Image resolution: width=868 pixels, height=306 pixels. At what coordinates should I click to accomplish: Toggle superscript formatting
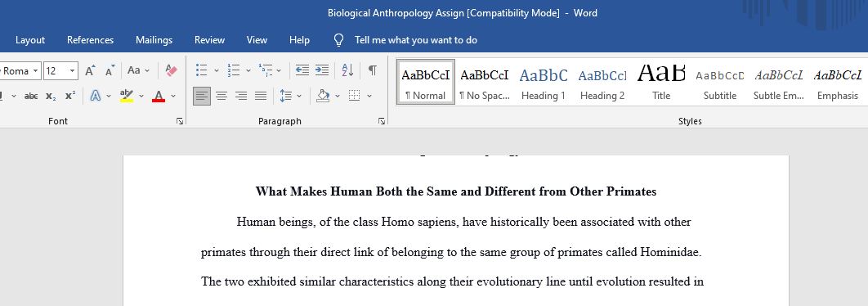[69, 96]
